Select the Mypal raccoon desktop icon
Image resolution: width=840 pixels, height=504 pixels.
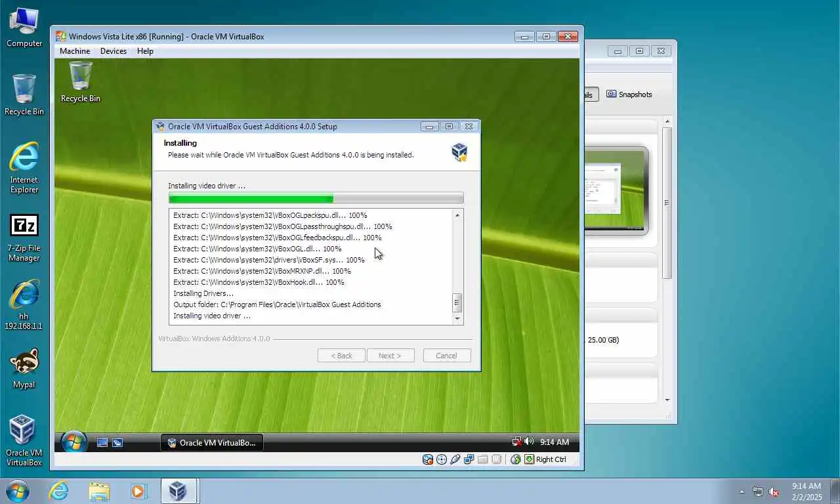[24, 369]
